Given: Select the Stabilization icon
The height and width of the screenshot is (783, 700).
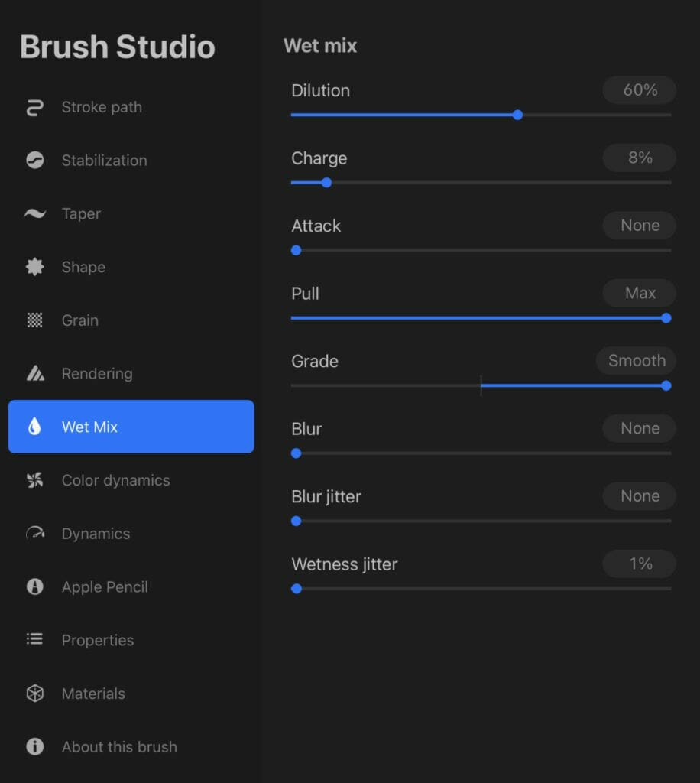Looking at the screenshot, I should point(35,161).
